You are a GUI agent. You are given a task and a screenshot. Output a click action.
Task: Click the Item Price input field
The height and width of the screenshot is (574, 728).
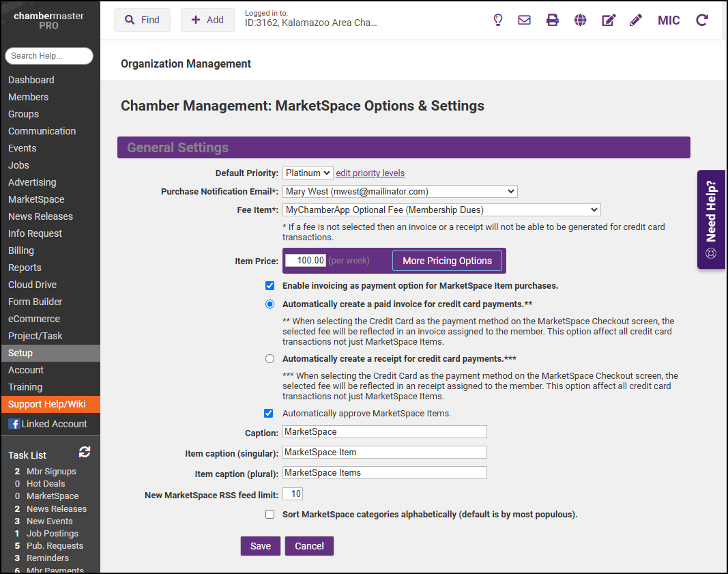click(305, 261)
